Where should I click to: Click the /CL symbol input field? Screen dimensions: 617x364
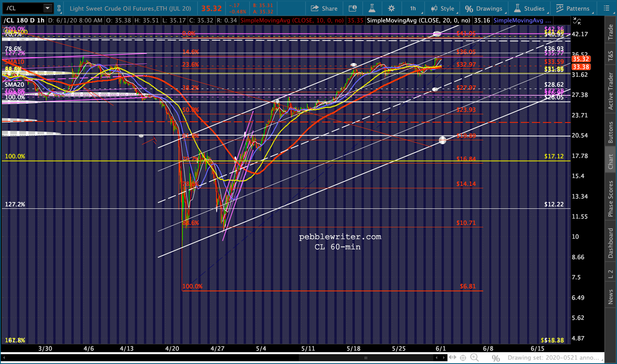point(23,8)
